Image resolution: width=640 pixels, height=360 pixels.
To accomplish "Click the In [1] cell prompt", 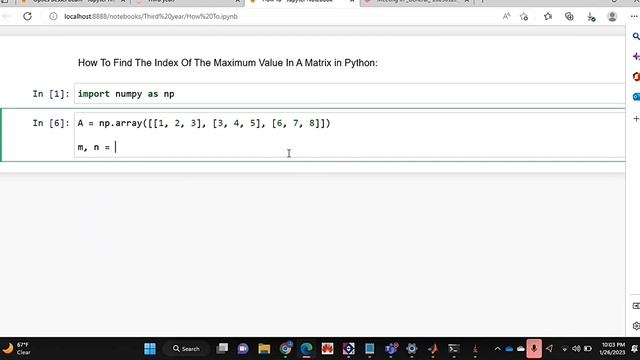I will (51, 94).
